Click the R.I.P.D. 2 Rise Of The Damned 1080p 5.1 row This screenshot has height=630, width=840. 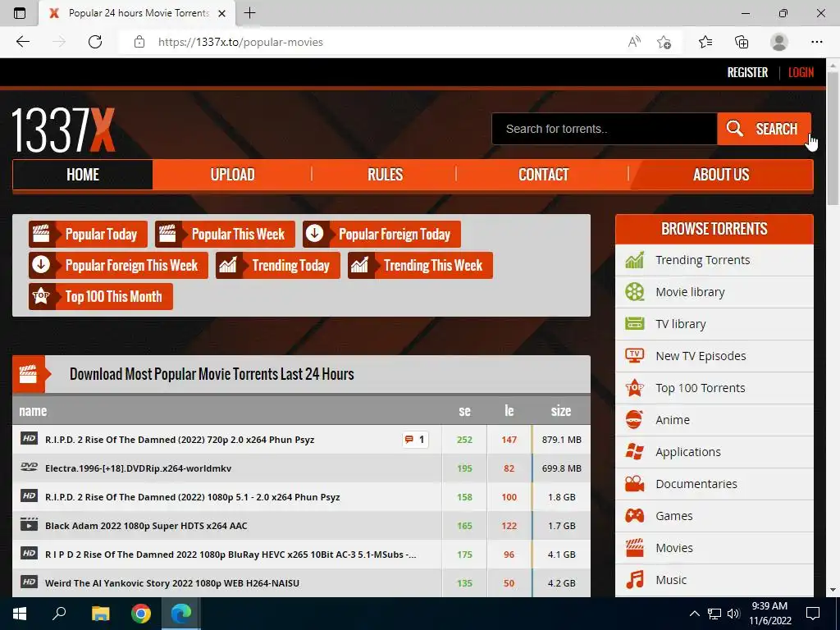point(301,496)
